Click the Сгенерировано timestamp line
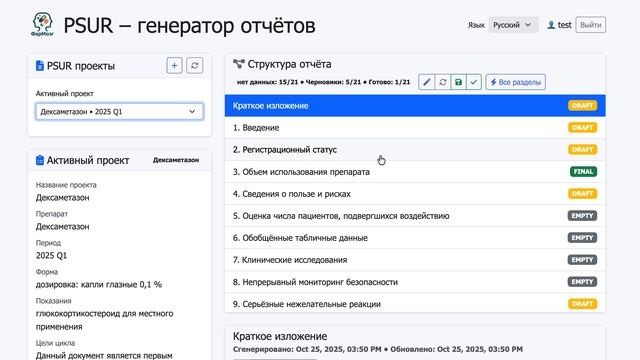This screenshot has height=360, width=640. [378, 349]
